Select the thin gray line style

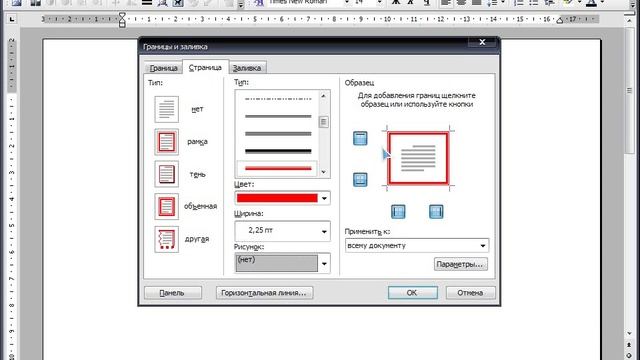278,116
